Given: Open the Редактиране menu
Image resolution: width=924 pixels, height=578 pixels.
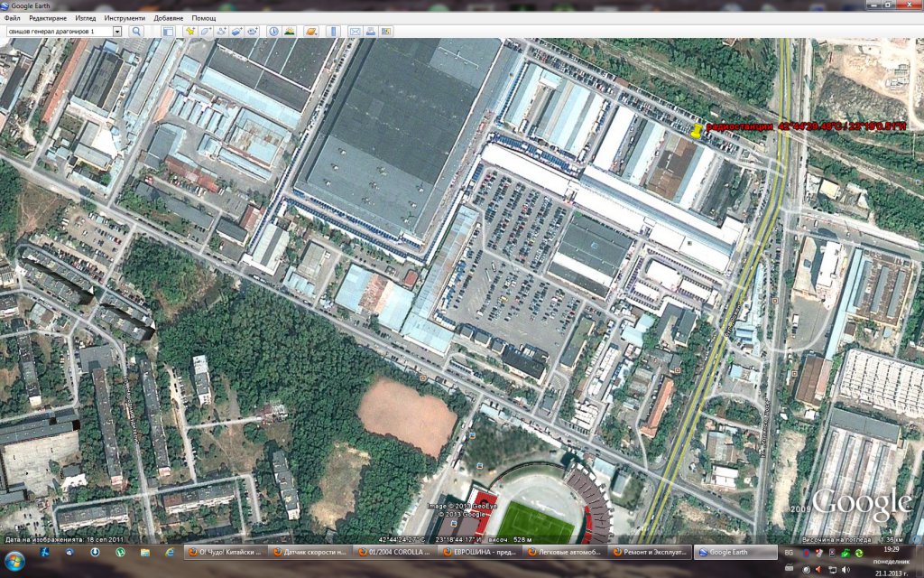Looking at the screenshot, I should click(x=48, y=18).
